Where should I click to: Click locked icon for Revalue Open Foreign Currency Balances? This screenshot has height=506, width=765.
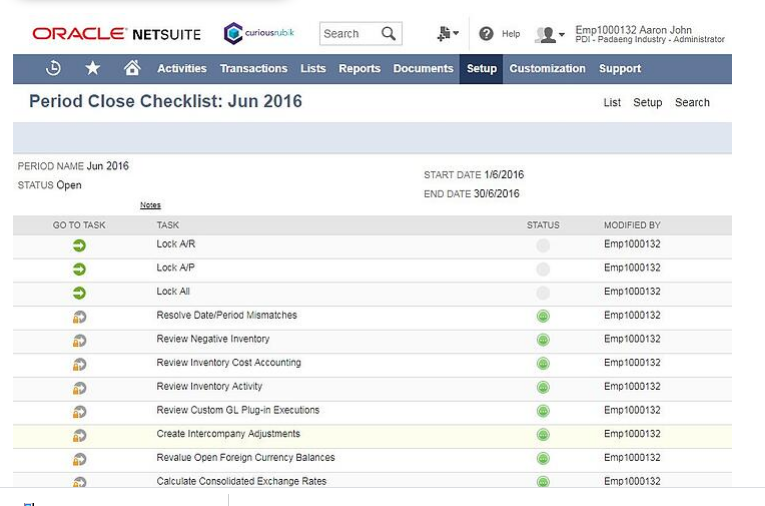pos(79,460)
